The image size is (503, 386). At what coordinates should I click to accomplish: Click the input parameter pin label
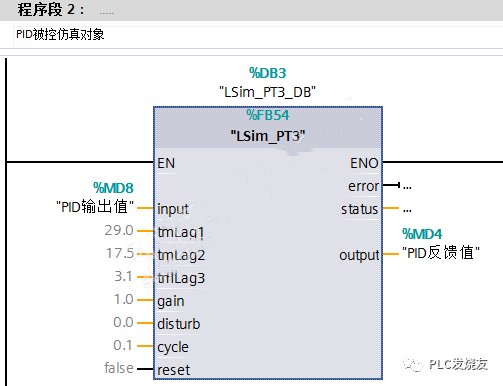[x=173, y=209]
